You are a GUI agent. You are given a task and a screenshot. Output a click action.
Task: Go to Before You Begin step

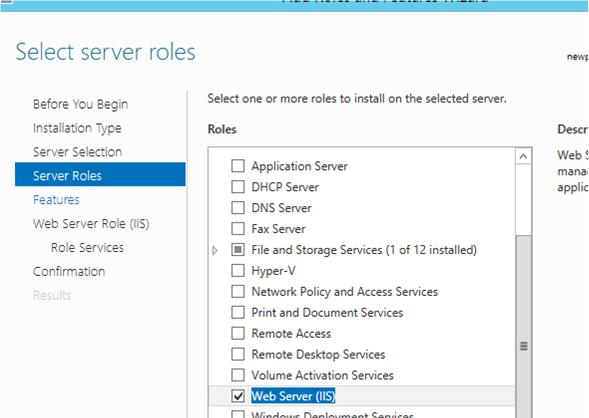pos(80,104)
